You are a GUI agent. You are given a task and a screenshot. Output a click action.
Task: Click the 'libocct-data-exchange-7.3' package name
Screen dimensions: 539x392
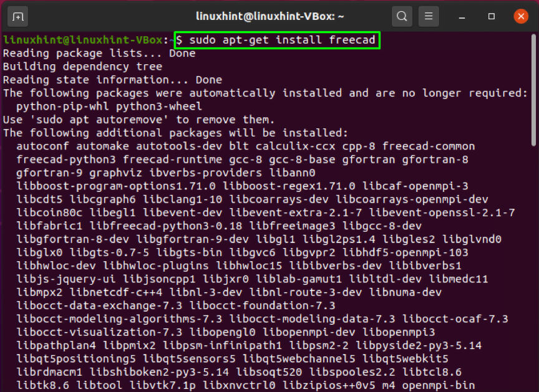99,306
